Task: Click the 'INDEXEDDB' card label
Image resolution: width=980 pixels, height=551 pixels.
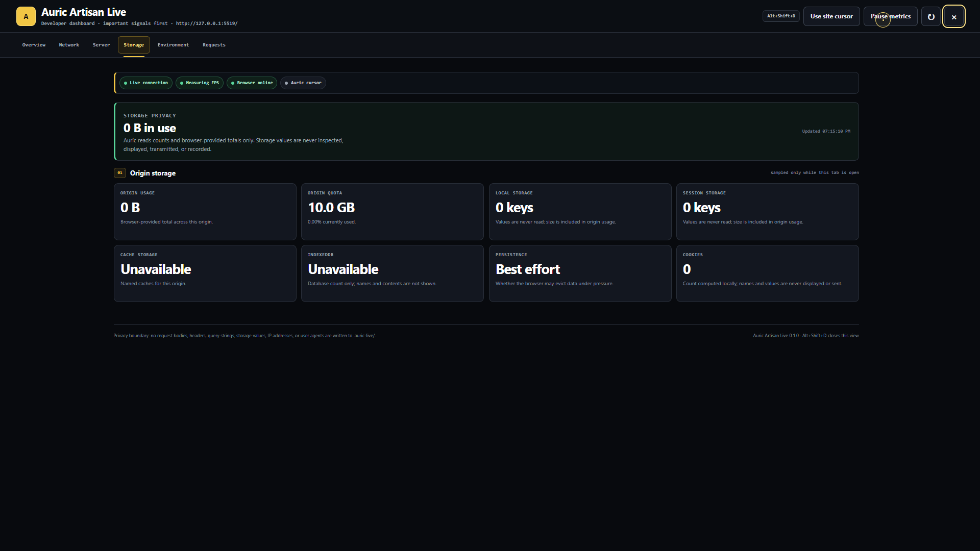Action: (x=321, y=255)
